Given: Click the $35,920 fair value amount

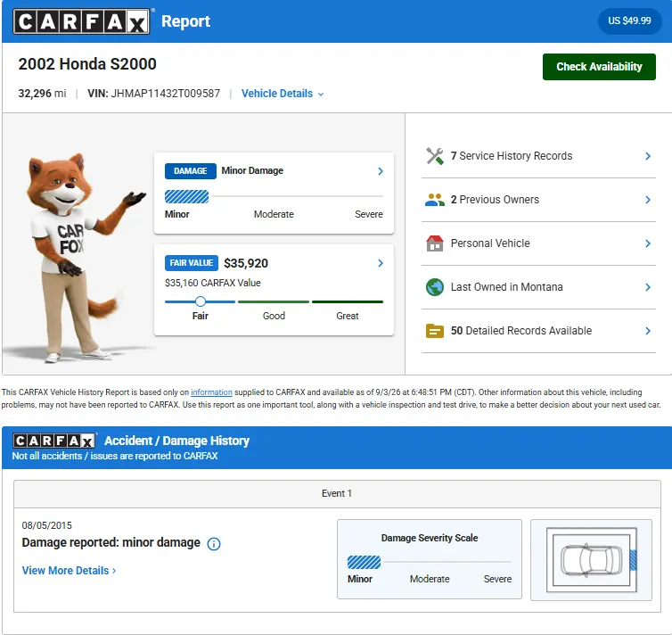Looking at the screenshot, I should tap(246, 263).
